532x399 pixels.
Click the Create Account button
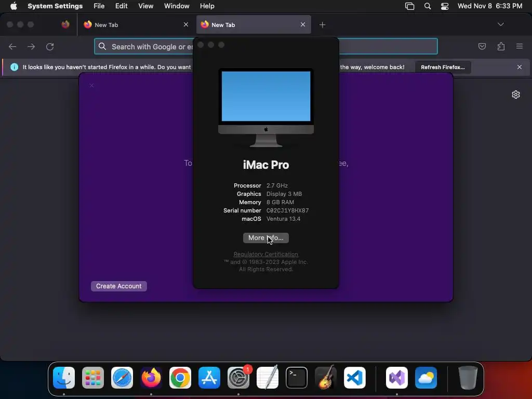[119, 286]
